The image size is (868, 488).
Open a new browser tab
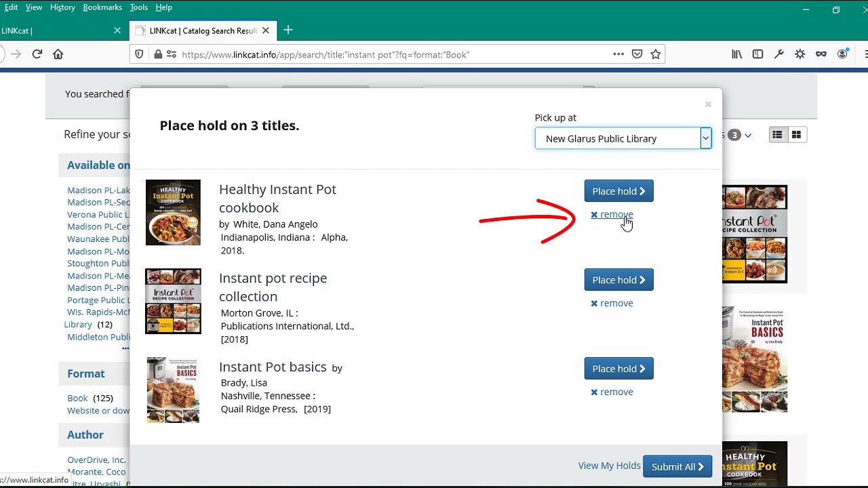click(288, 30)
